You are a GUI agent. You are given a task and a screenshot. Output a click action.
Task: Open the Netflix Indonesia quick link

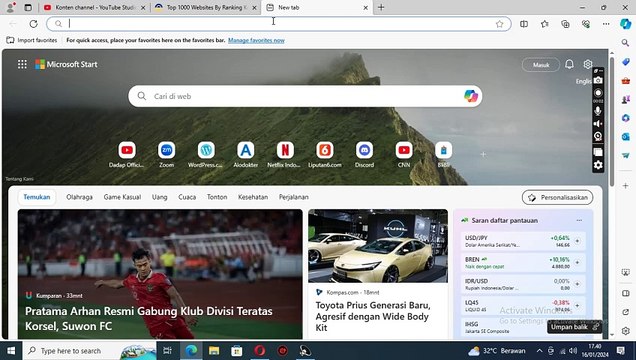(x=285, y=150)
